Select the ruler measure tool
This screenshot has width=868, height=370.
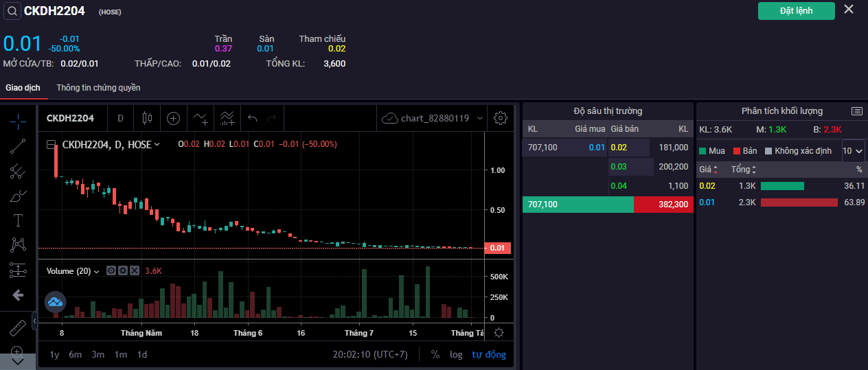click(18, 327)
